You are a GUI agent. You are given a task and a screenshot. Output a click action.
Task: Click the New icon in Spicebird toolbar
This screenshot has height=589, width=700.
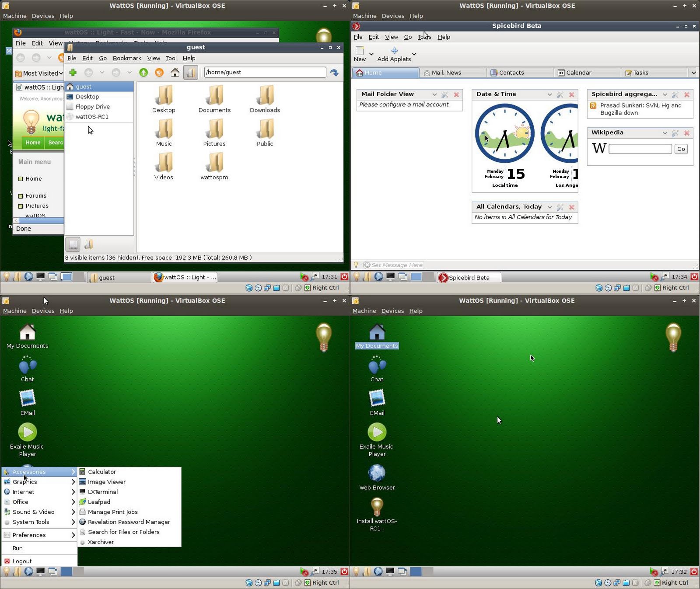click(360, 51)
